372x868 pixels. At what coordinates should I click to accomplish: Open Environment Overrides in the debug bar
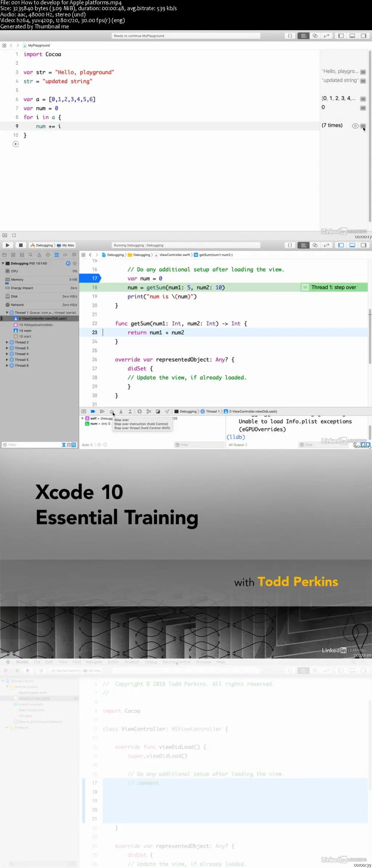pos(158,411)
